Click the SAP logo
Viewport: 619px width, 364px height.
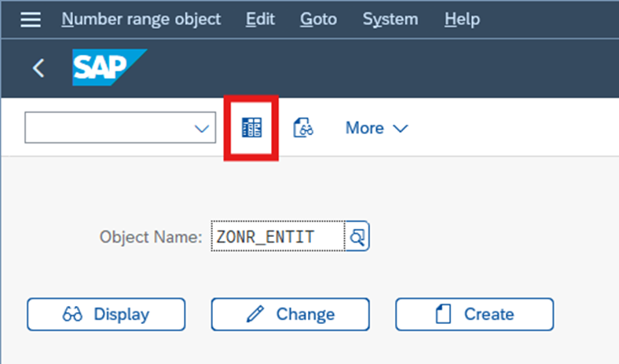[108, 68]
